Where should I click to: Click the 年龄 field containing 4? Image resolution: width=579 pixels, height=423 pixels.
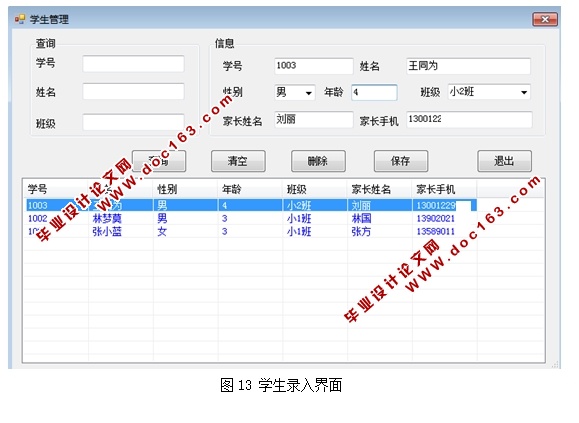point(374,92)
